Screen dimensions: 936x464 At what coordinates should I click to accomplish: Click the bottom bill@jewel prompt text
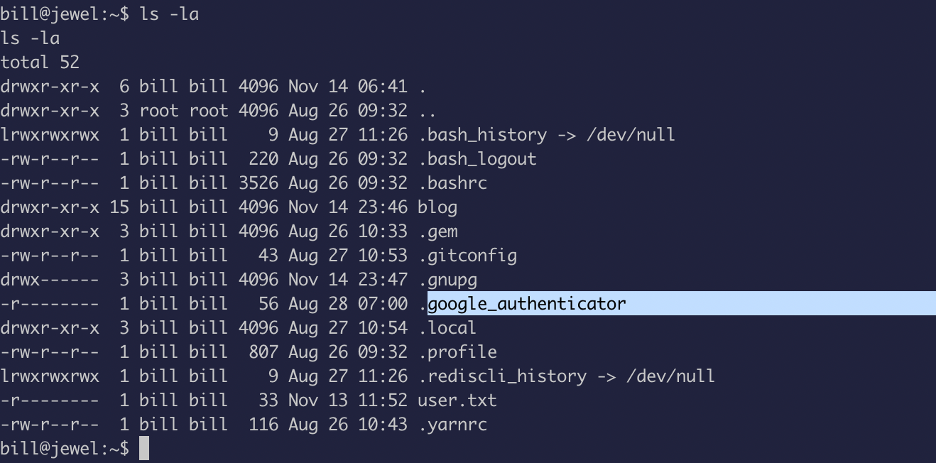pos(64,448)
